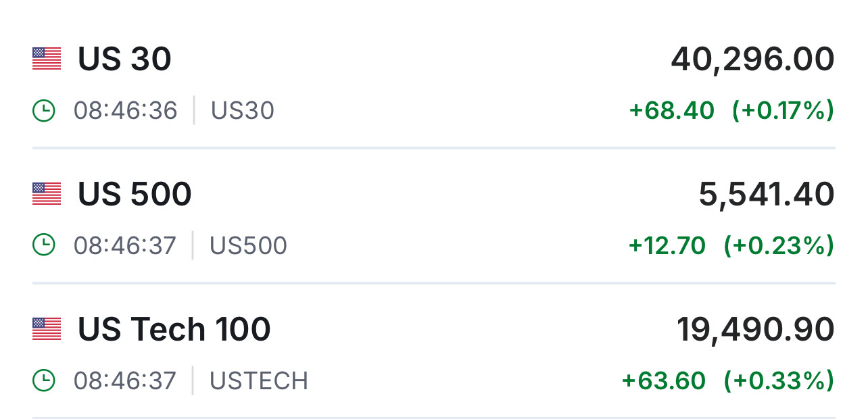Click the US flag beside US Tech 100
868x419 pixels.
click(x=47, y=329)
